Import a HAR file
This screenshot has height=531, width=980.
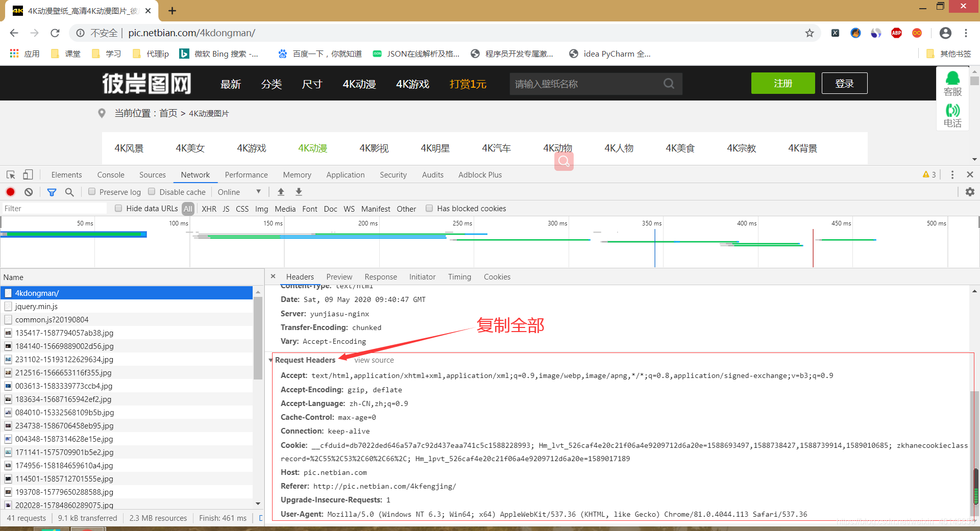coord(281,192)
